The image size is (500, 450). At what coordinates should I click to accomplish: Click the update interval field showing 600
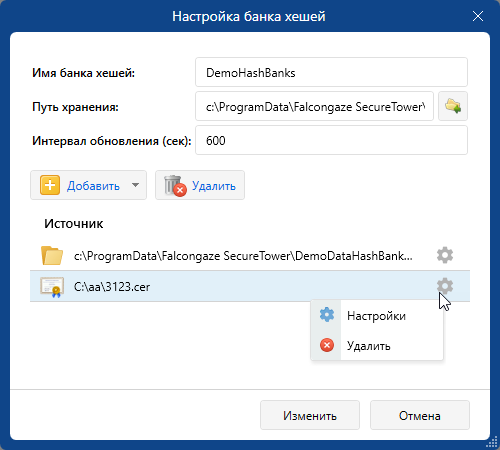click(331, 140)
